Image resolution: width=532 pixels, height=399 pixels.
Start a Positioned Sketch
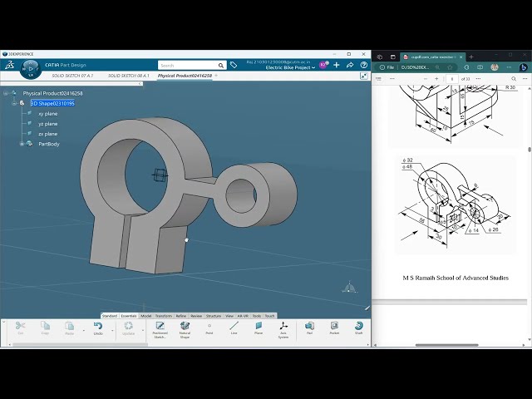160,330
